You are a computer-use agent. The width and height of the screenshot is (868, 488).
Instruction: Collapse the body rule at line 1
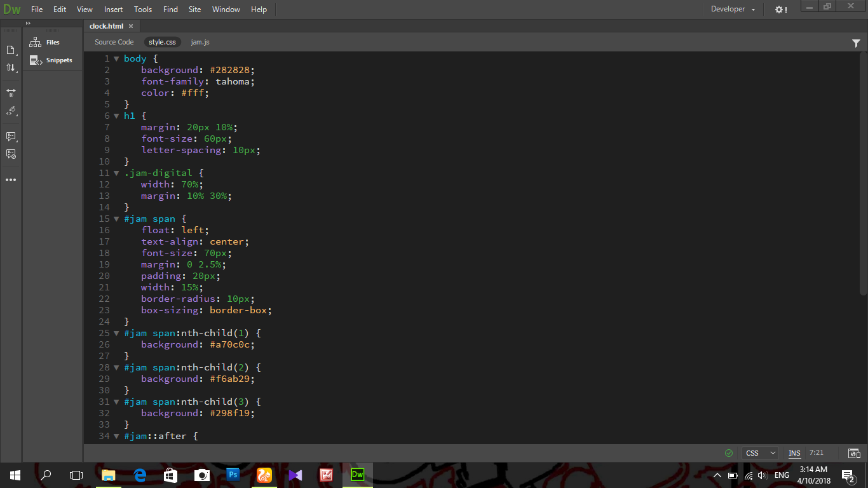coord(116,58)
